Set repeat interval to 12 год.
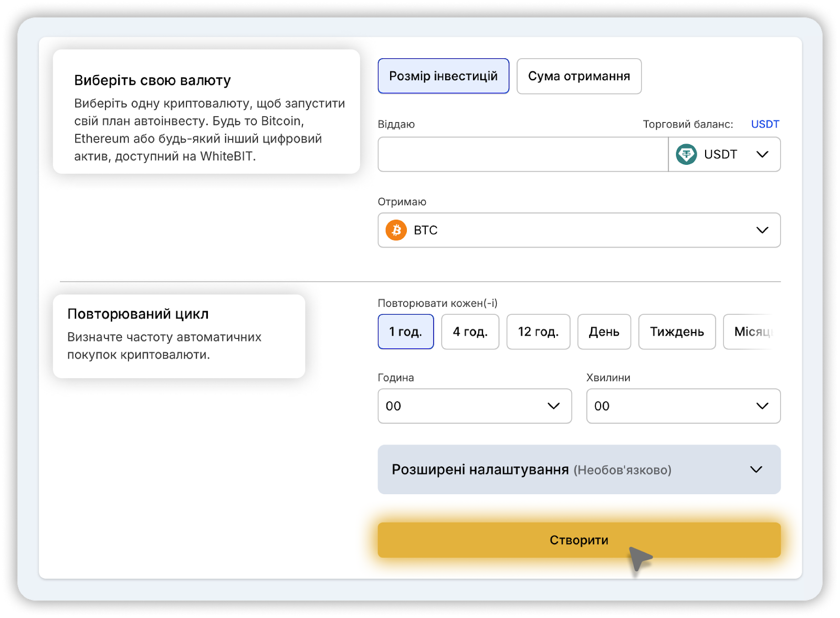The image size is (840, 618). coord(538,332)
